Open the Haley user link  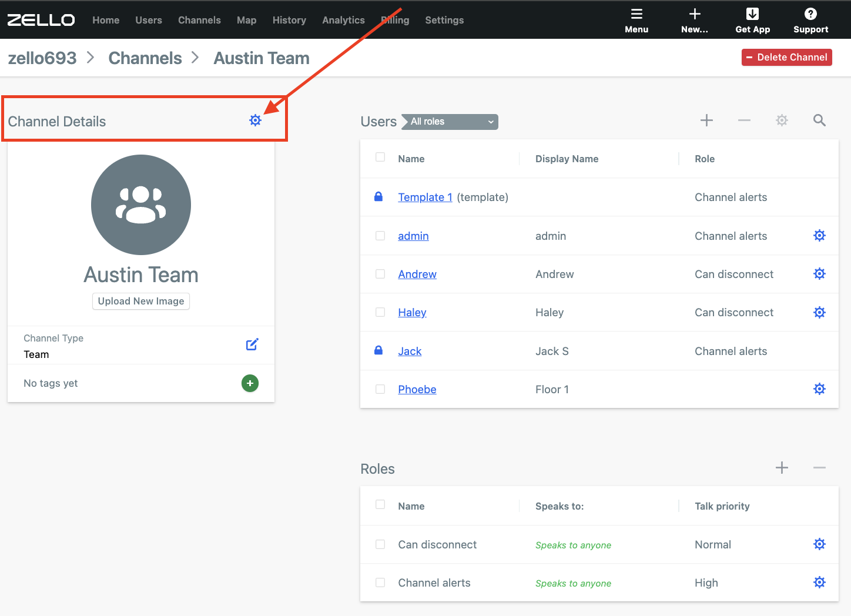(412, 313)
